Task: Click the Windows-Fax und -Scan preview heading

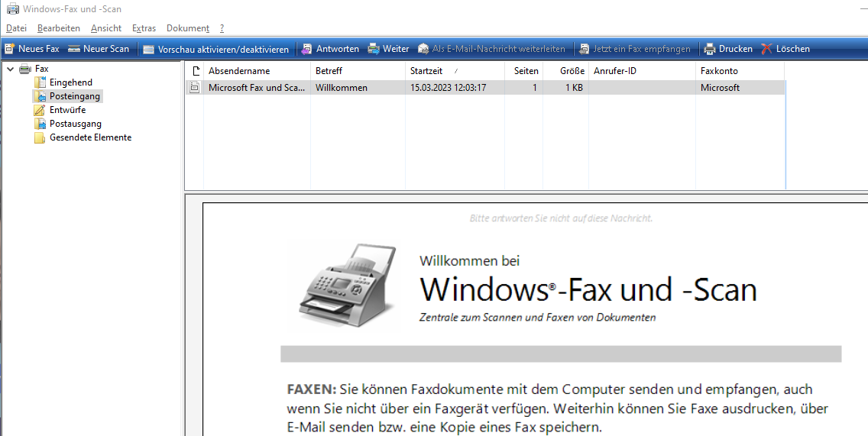Action: point(588,289)
